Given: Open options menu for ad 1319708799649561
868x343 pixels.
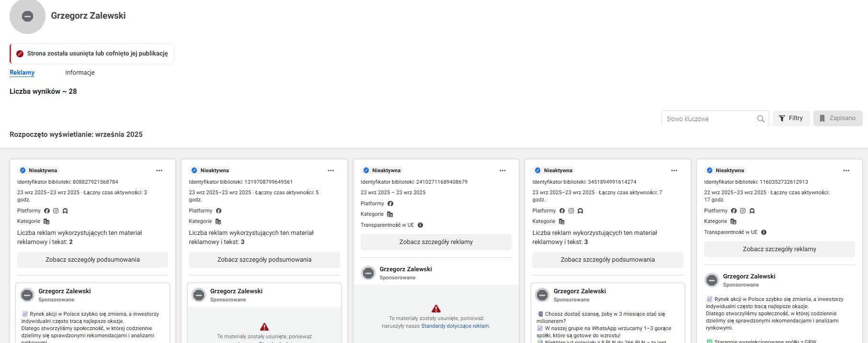Looking at the screenshot, I should point(331,170).
